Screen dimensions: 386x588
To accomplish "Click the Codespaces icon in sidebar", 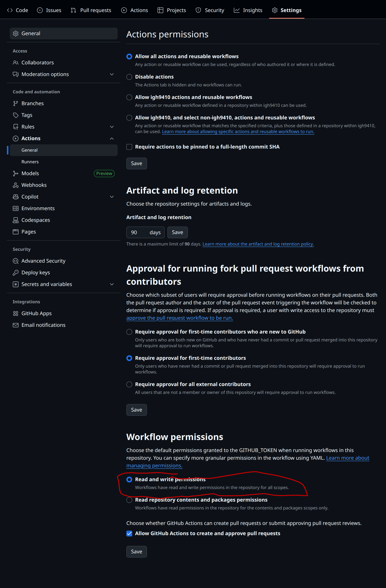I will pyautogui.click(x=15, y=220).
